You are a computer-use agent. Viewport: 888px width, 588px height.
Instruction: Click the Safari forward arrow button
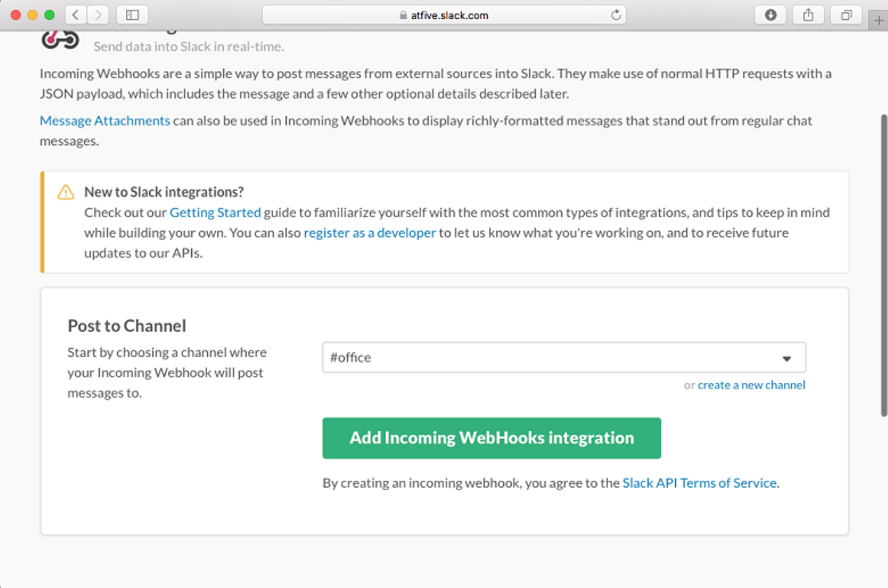pos(98,15)
